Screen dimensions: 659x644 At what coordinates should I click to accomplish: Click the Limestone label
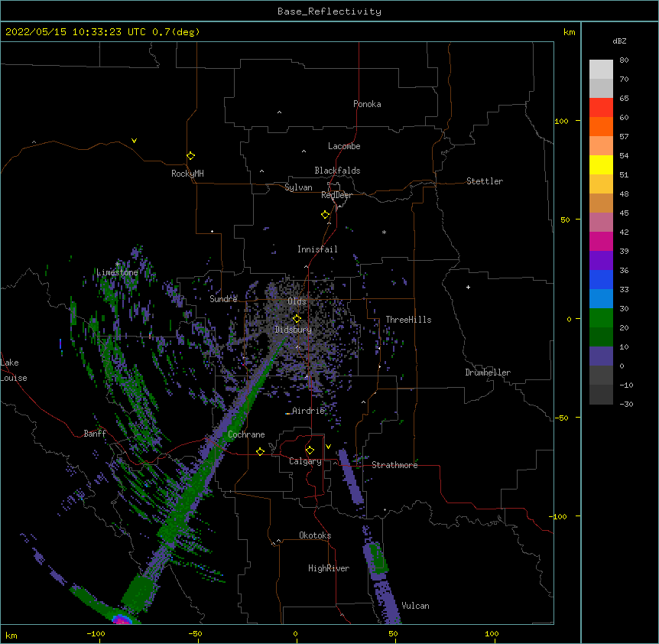pos(117,272)
